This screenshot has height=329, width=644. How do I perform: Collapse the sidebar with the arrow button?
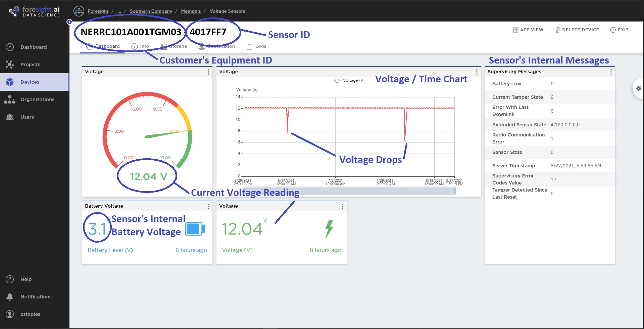tap(69, 22)
